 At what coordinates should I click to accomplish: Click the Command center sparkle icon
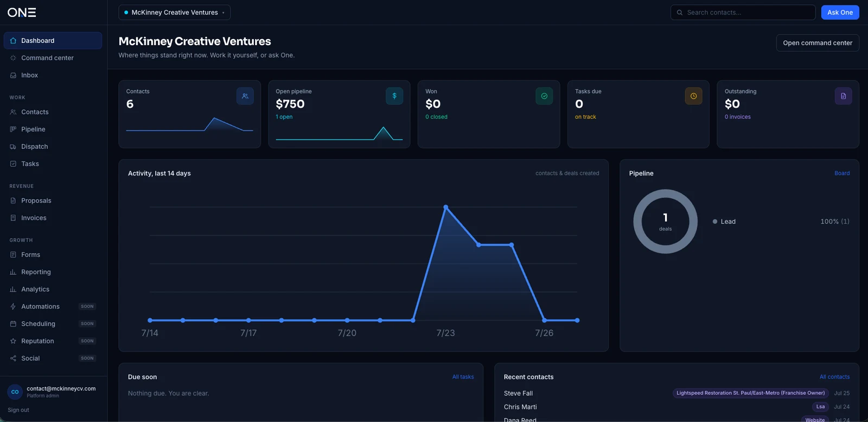pyautogui.click(x=13, y=58)
